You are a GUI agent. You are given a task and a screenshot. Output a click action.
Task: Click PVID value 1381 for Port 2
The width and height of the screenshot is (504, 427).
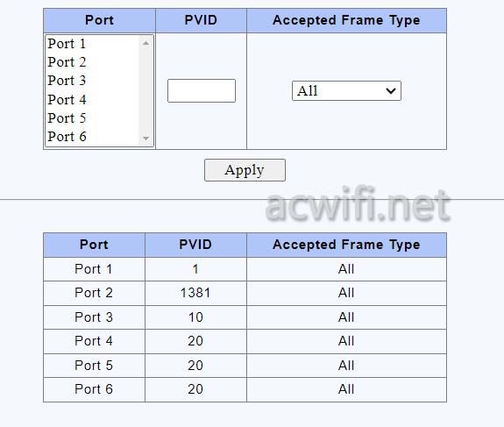(x=195, y=293)
